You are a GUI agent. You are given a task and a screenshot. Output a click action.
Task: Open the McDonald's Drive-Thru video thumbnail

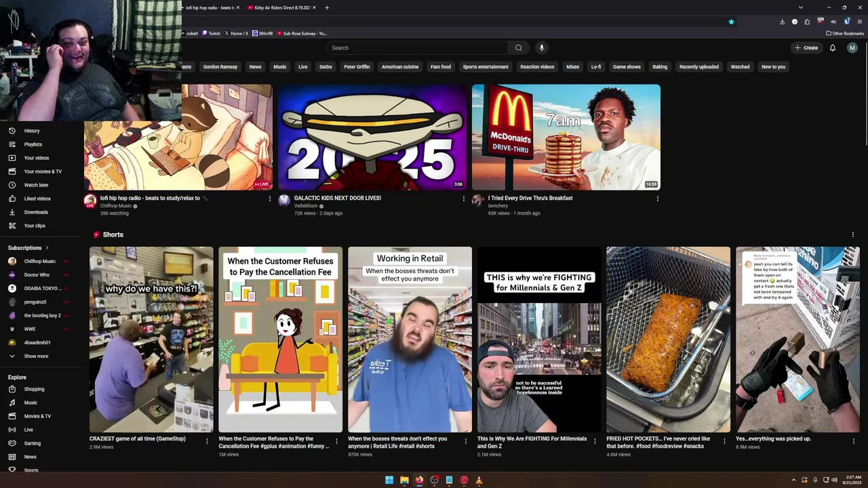click(x=566, y=137)
